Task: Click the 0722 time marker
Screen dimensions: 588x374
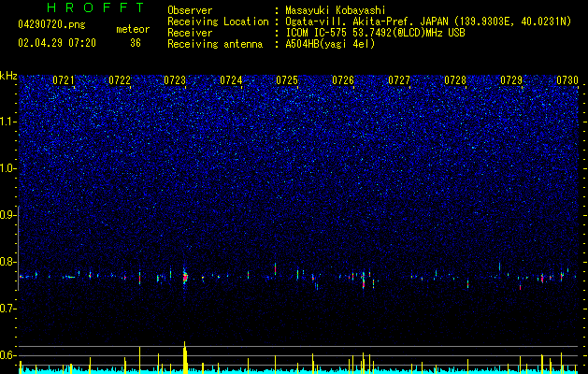Action: coord(120,80)
